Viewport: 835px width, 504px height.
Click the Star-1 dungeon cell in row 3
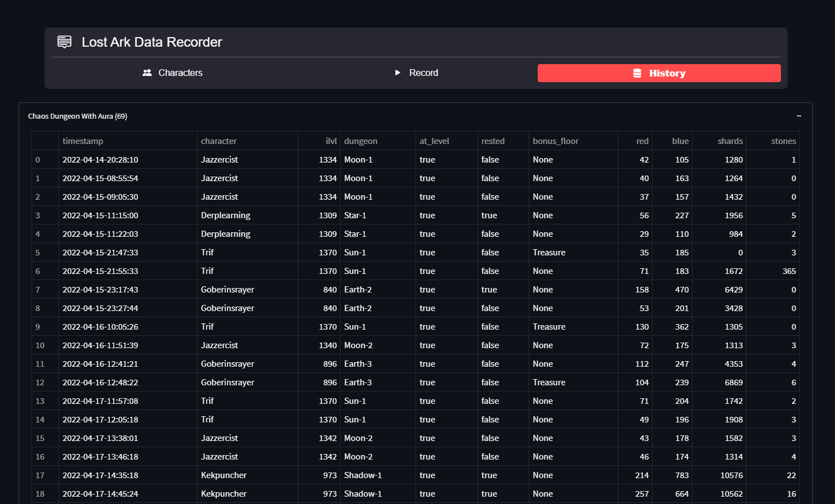click(x=378, y=215)
